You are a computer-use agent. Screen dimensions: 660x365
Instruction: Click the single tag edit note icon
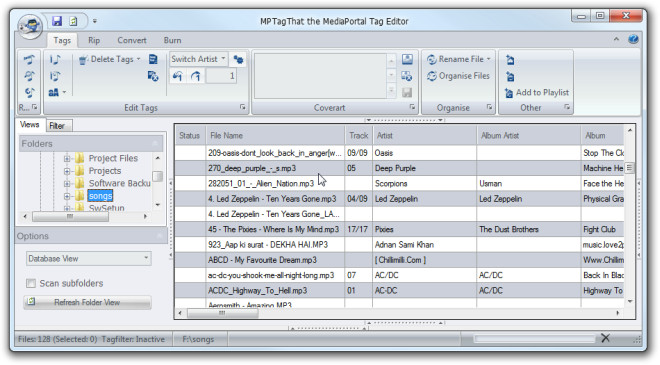(x=55, y=59)
